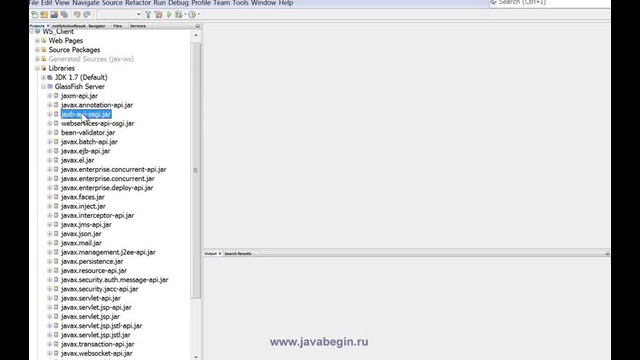Screen dimensions: 640x360
Task: Click the Redo toolbar icon
Action: [87, 15]
